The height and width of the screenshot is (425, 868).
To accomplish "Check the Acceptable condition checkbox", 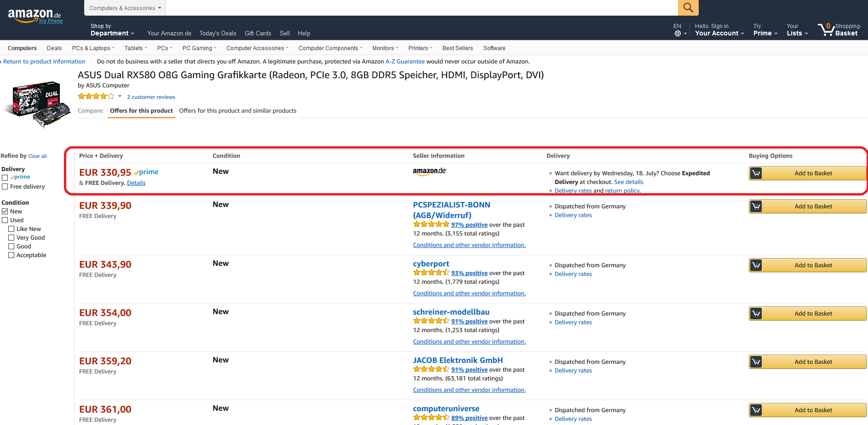I will [x=11, y=255].
